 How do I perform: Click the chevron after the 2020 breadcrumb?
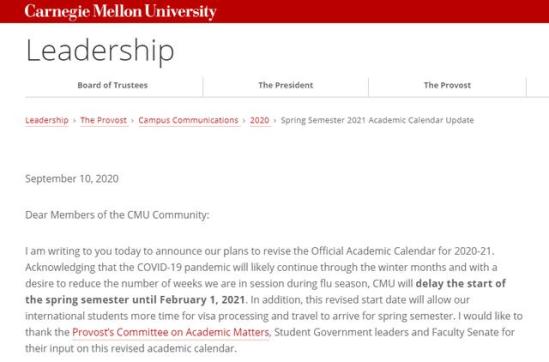[x=275, y=121]
